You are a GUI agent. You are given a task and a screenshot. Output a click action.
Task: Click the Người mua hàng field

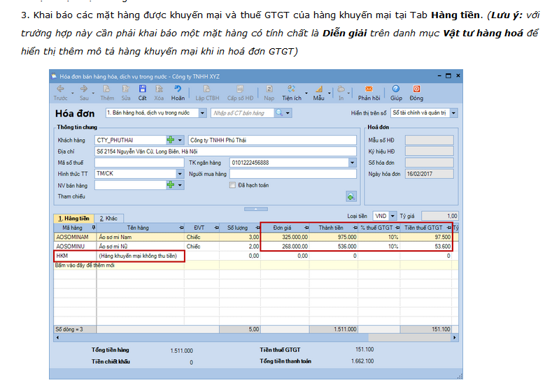coord(293,174)
